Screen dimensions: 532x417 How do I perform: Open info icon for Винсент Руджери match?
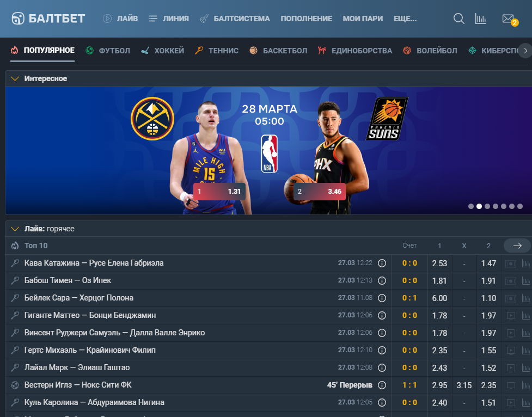[382, 333]
